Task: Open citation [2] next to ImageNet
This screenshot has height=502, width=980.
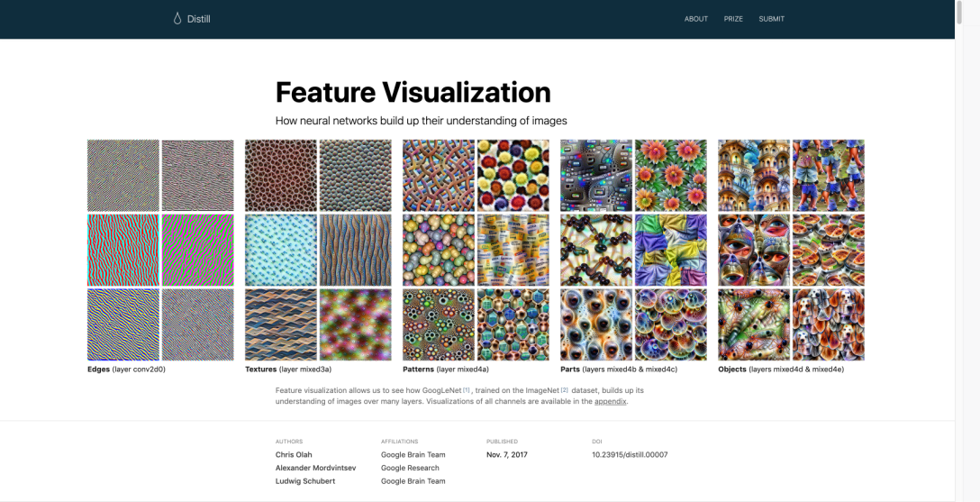Action: tap(565, 389)
